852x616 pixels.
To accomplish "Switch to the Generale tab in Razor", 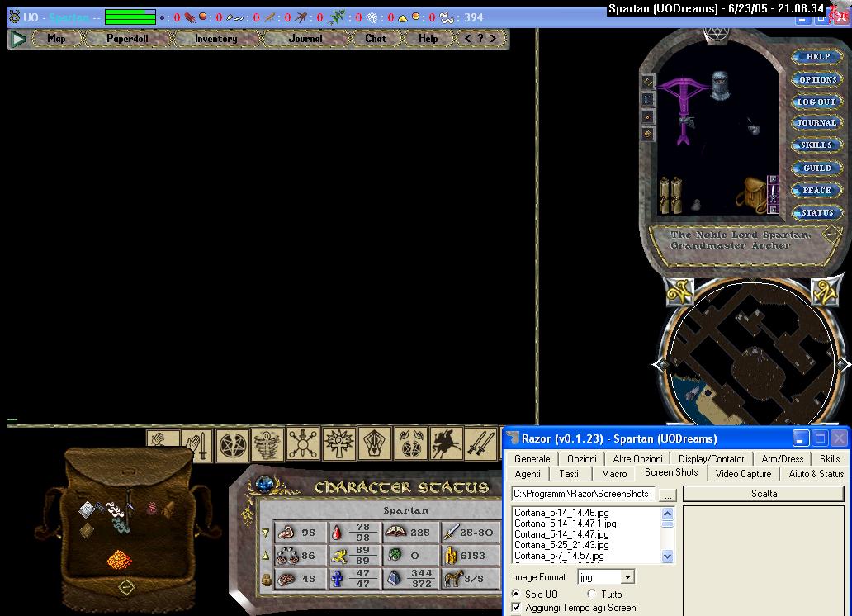I will (532, 459).
